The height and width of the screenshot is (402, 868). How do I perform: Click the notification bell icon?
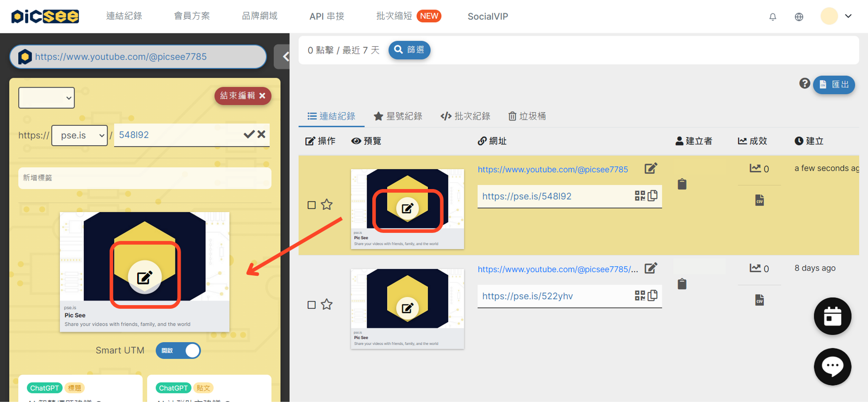(x=773, y=17)
